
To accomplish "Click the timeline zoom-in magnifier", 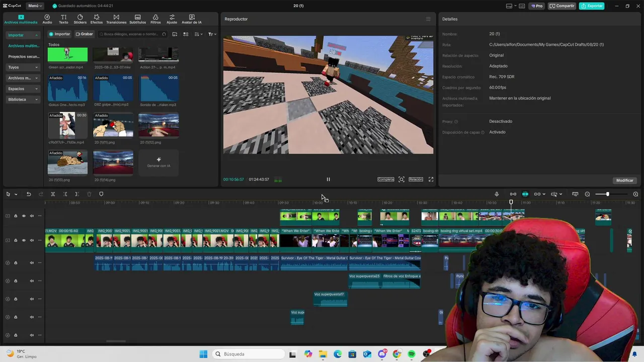I will point(635,194).
